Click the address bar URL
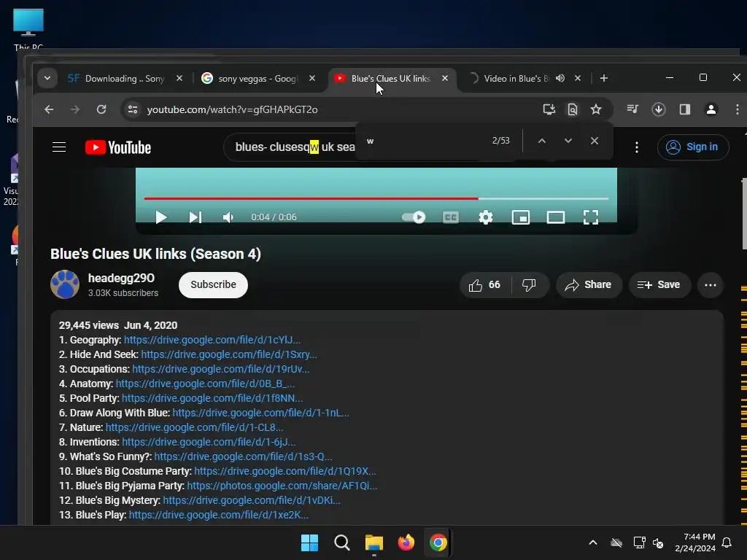This screenshot has width=747, height=560. [x=232, y=109]
